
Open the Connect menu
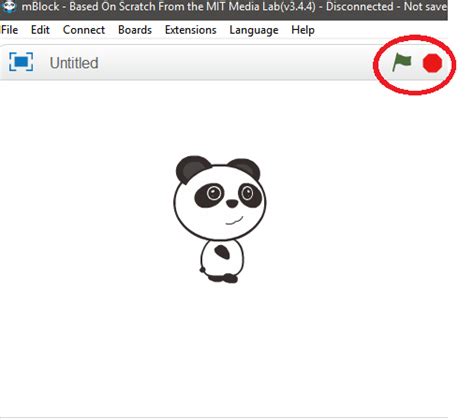(x=84, y=30)
